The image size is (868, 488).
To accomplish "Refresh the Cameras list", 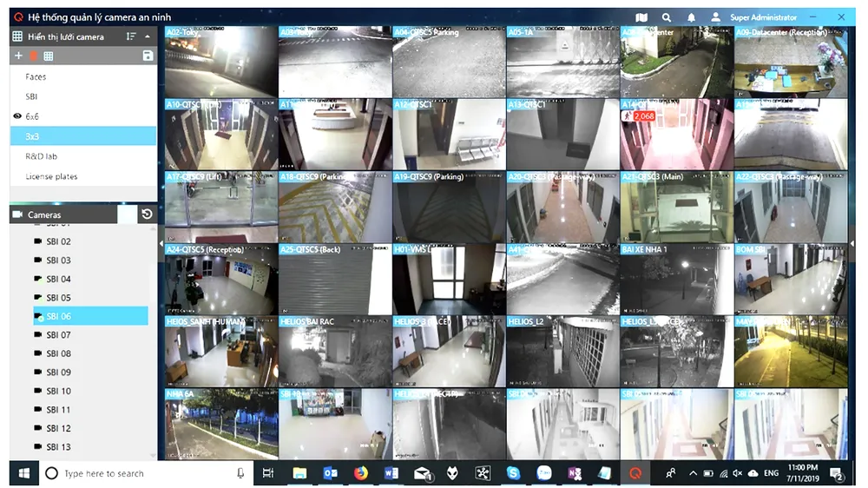I will (x=148, y=214).
